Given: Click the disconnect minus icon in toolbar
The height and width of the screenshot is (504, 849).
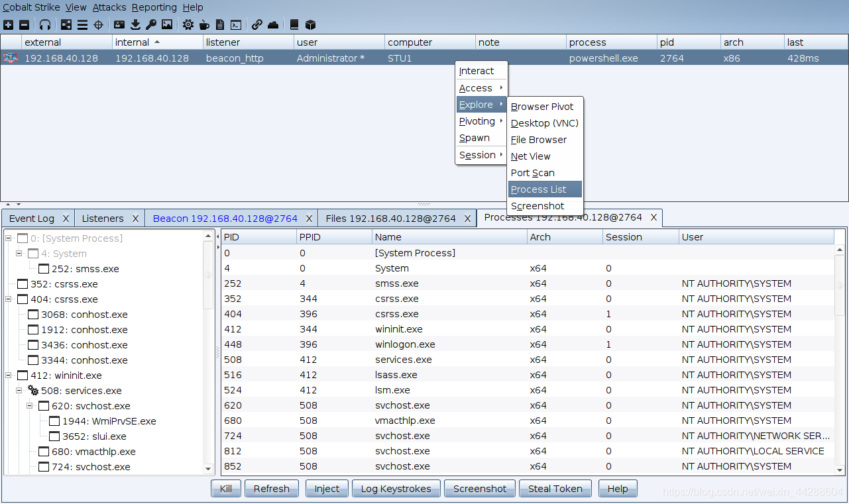Looking at the screenshot, I should pos(25,25).
